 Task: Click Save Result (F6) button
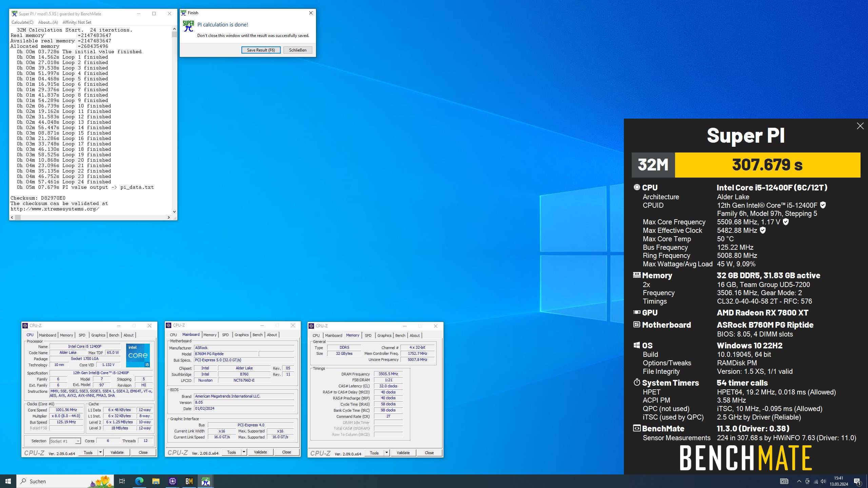[x=261, y=50]
